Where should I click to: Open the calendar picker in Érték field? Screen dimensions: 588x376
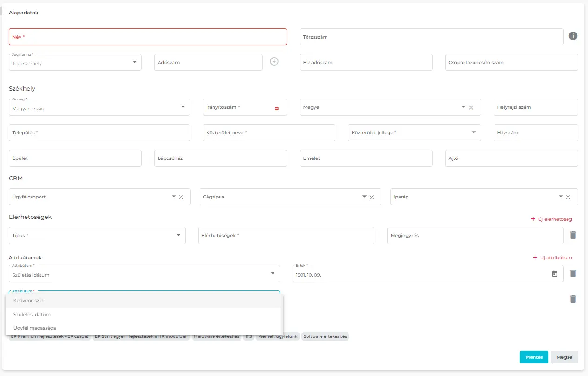(555, 274)
